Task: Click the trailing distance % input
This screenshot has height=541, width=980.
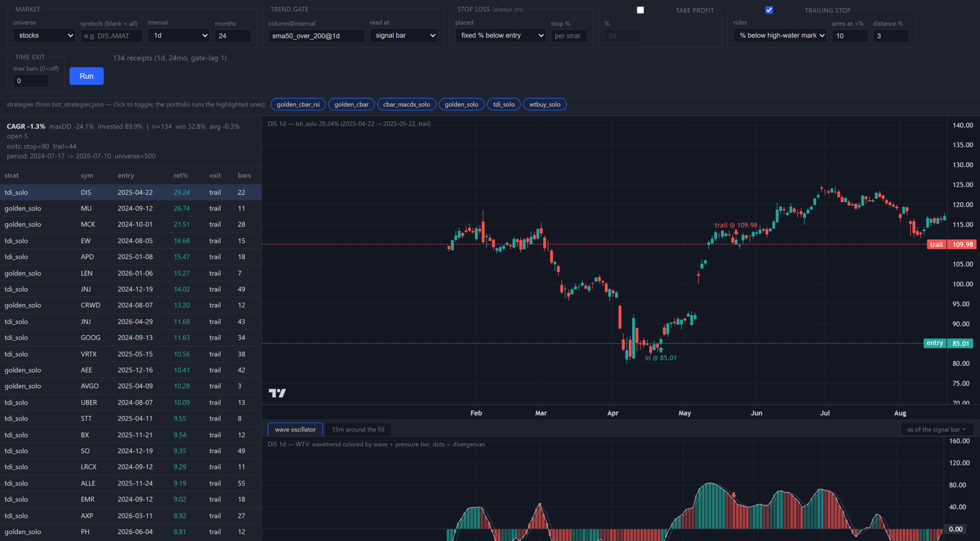Action: pos(891,36)
